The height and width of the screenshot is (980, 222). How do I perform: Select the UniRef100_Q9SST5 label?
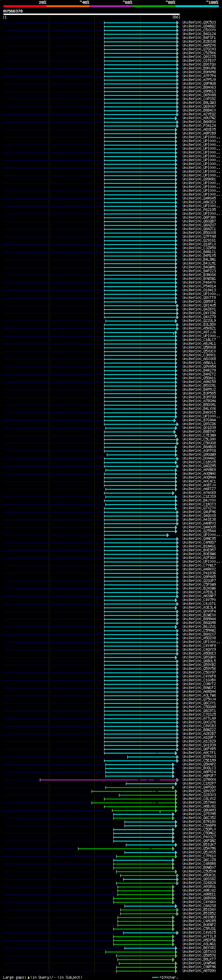point(199,57)
